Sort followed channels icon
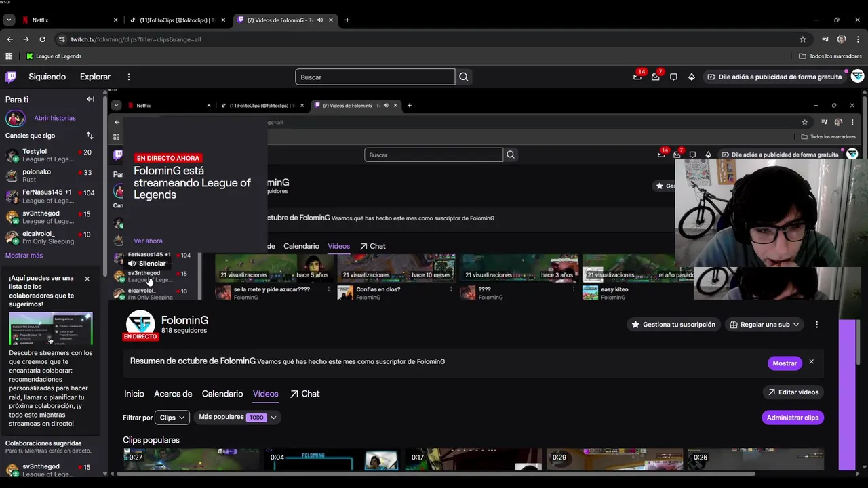 coord(90,136)
